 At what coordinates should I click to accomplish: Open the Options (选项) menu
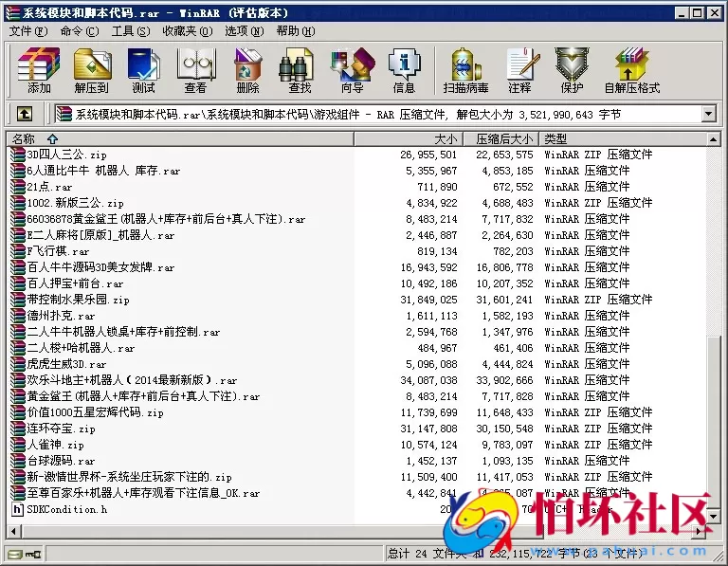pos(245,31)
